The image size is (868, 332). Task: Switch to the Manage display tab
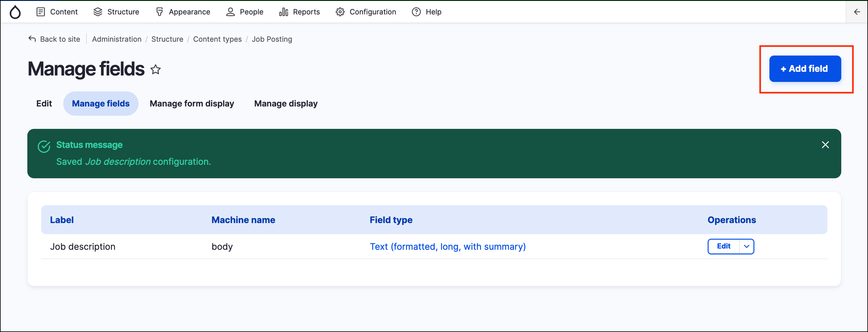coord(286,103)
